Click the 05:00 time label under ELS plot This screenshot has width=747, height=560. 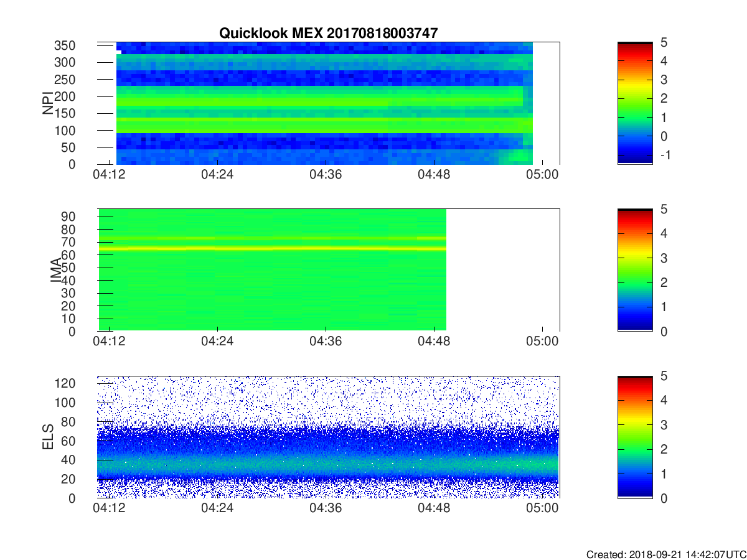[x=542, y=510]
